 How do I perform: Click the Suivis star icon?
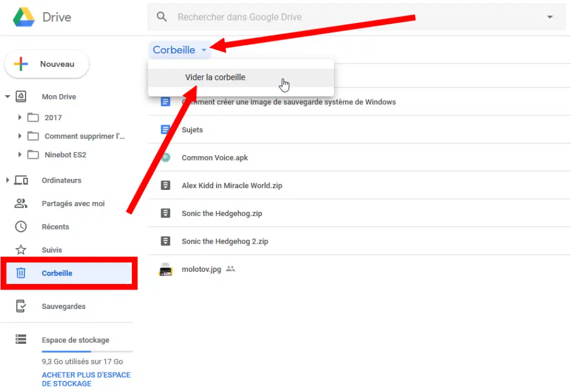click(x=20, y=250)
